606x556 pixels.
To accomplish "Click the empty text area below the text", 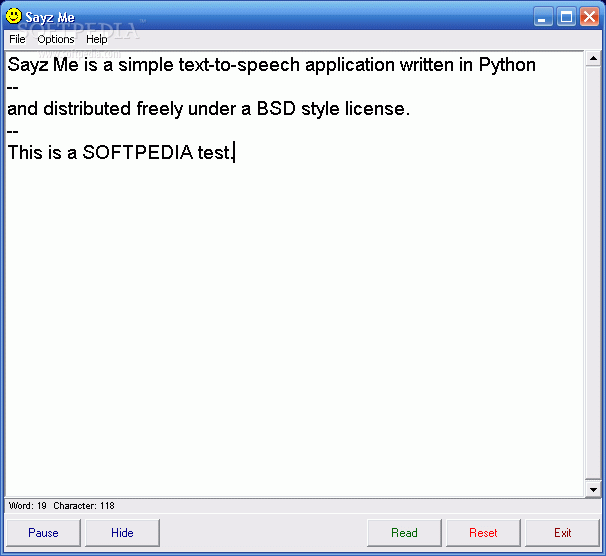I will coord(294,328).
